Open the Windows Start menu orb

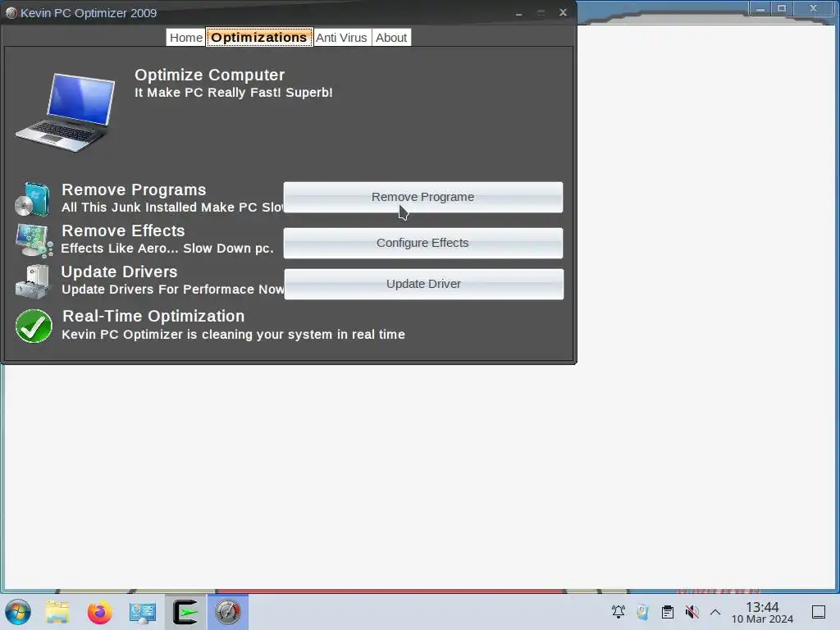(18, 612)
